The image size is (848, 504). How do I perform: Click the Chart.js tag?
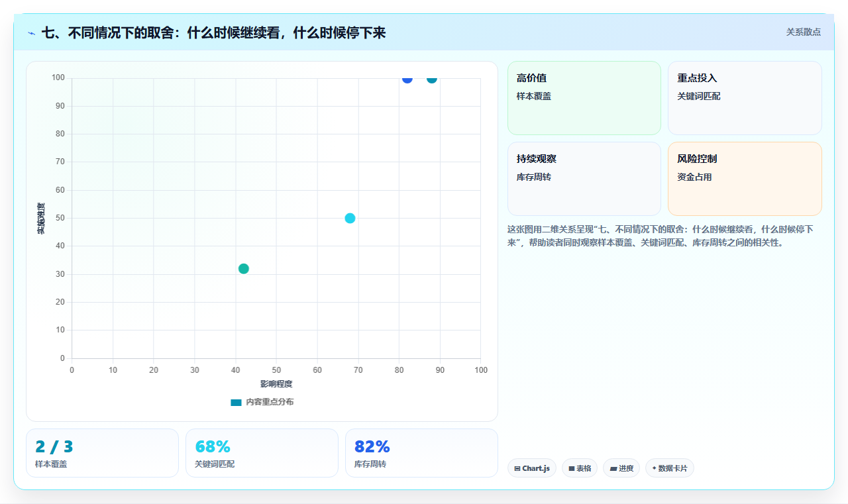click(532, 468)
